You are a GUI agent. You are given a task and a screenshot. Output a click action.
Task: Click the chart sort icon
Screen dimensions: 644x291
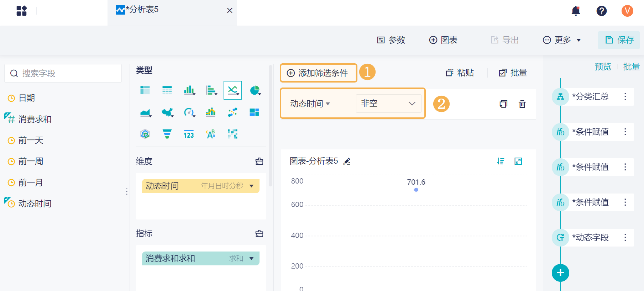coord(501,161)
